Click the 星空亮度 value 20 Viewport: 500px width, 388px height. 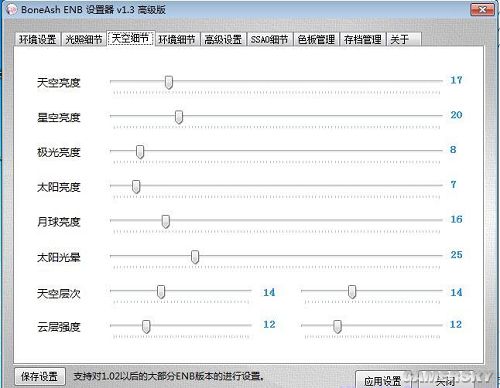click(x=456, y=115)
